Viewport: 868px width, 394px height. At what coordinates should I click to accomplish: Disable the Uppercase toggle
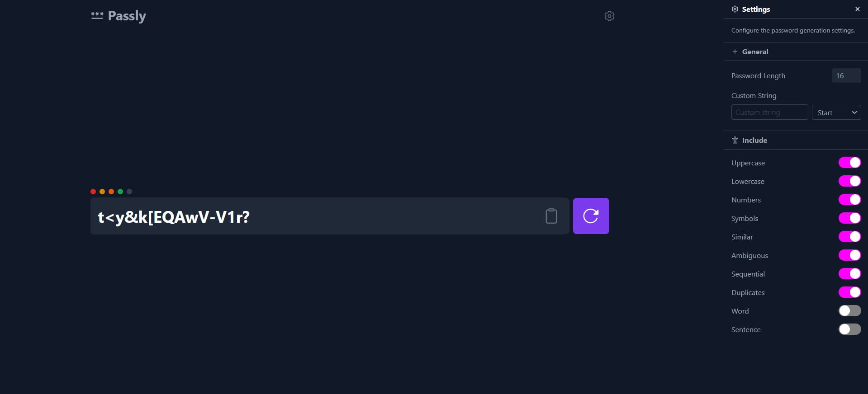pos(849,163)
